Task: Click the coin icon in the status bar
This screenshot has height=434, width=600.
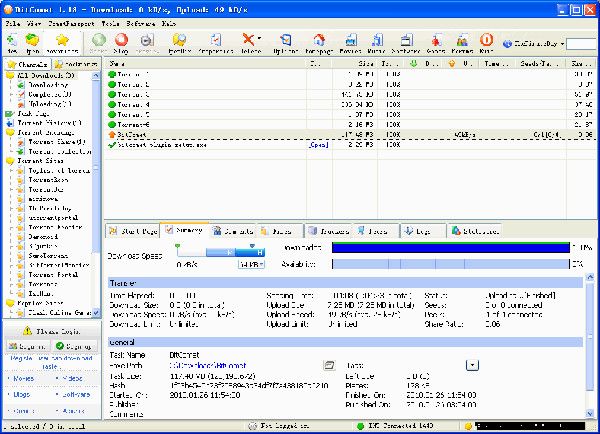Action: (468, 426)
